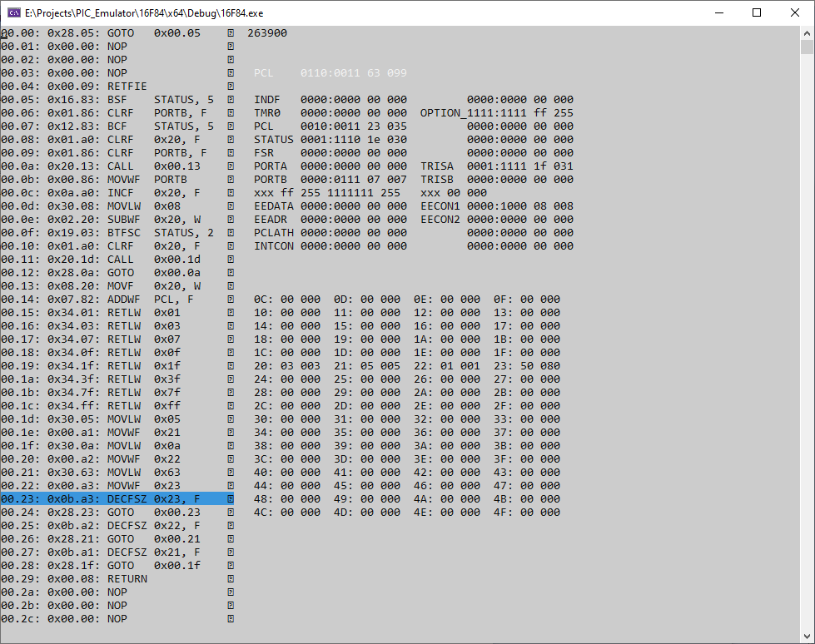
Task: Click the marker glyph on line 00.0a CALL
Action: coord(231,166)
